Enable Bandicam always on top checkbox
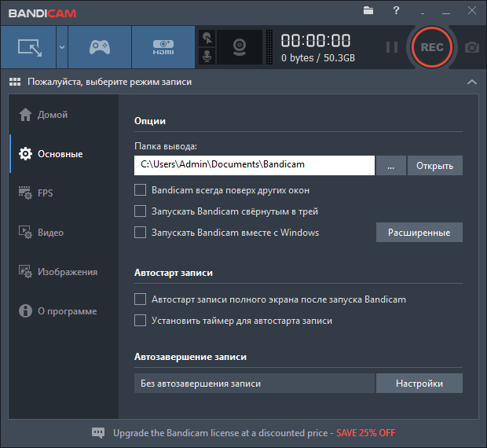This screenshot has width=487, height=448. 141,190
